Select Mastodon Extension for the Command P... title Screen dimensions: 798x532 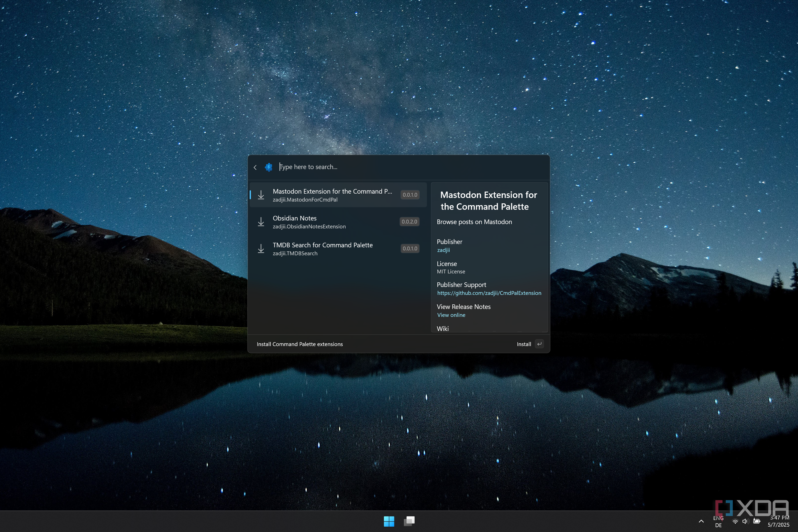point(332,191)
